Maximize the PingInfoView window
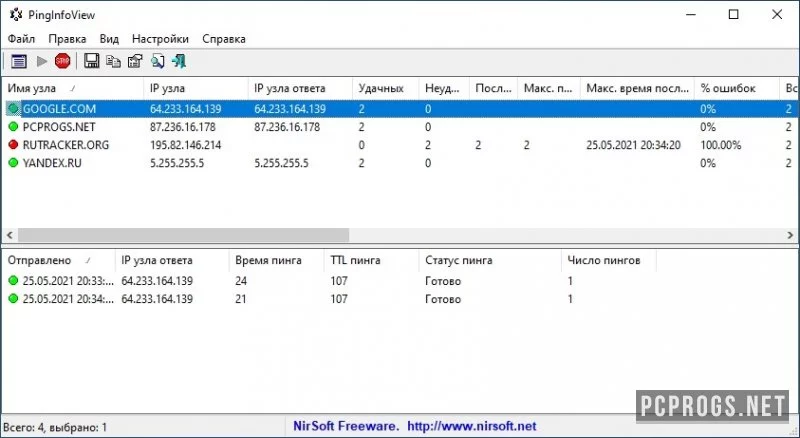This screenshot has width=800, height=438. tap(734, 14)
